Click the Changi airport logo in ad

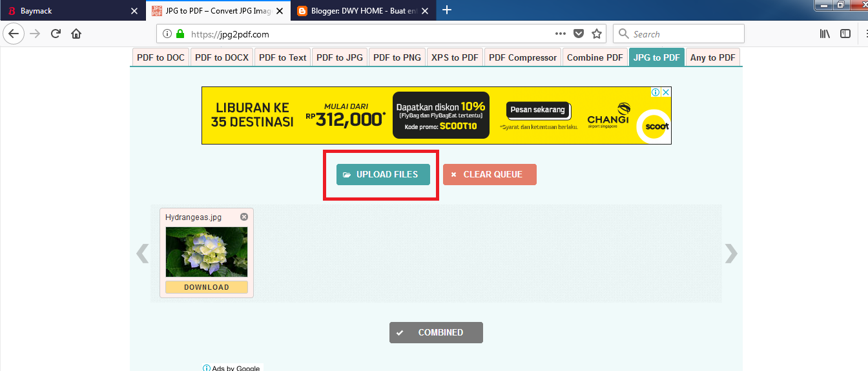point(608,115)
